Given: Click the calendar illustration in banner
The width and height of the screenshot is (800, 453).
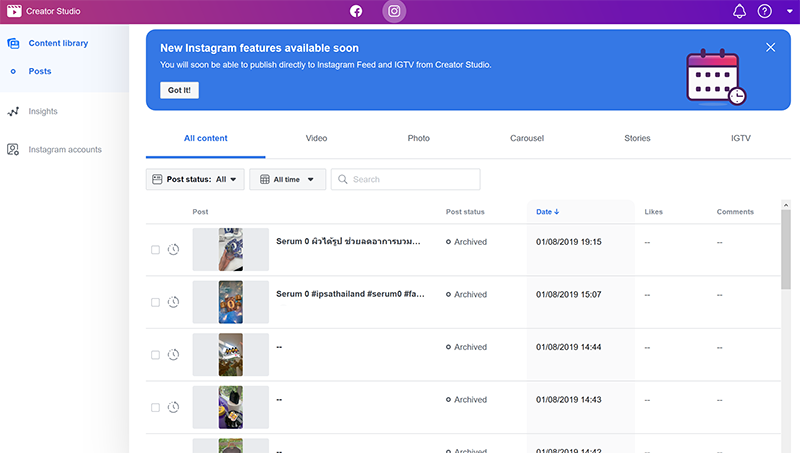Looking at the screenshot, I should click(x=716, y=77).
